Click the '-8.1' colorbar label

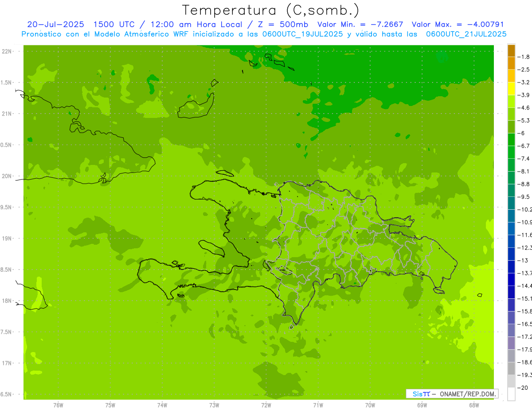pos(524,171)
